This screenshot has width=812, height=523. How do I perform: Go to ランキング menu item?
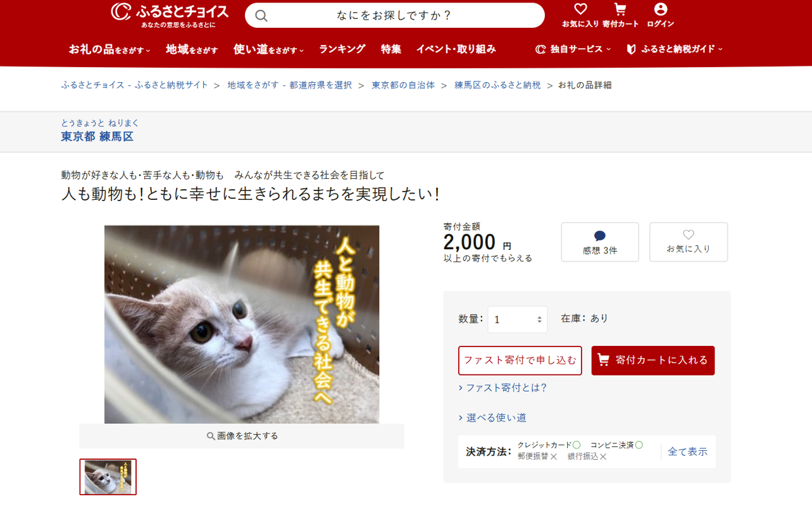342,49
